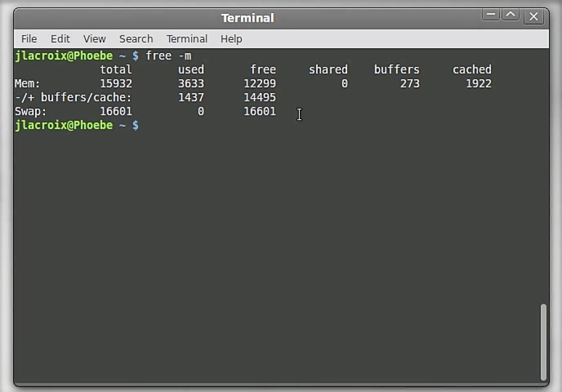Click the value 1437

[x=191, y=97]
